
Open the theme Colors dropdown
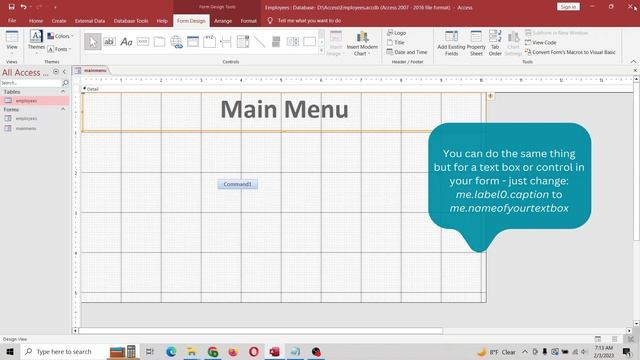[x=61, y=36]
